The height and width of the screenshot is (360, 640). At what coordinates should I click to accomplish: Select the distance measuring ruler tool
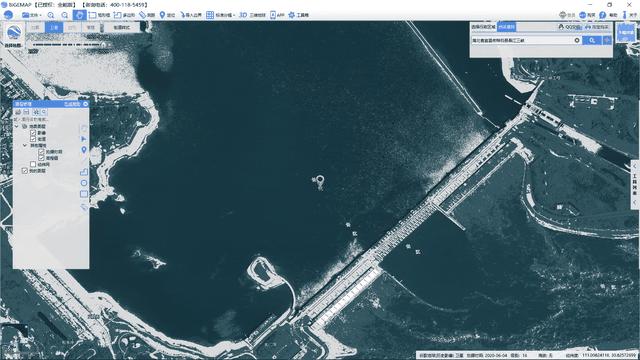(x=147, y=15)
